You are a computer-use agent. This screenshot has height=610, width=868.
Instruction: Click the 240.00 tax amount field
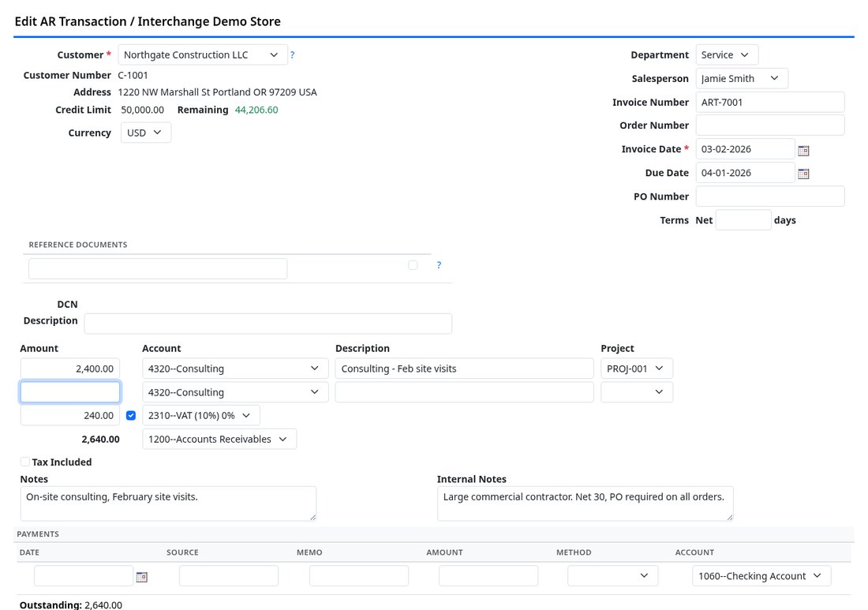pos(69,416)
